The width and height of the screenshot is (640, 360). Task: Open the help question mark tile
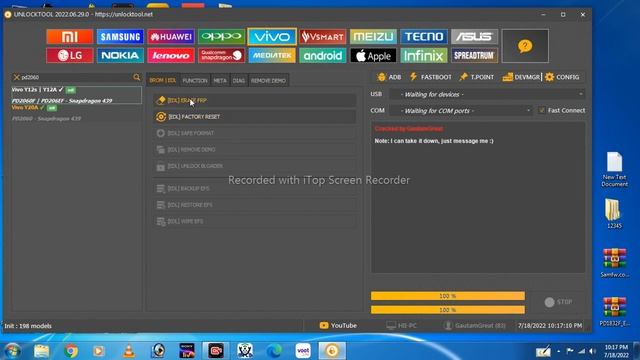click(525, 46)
